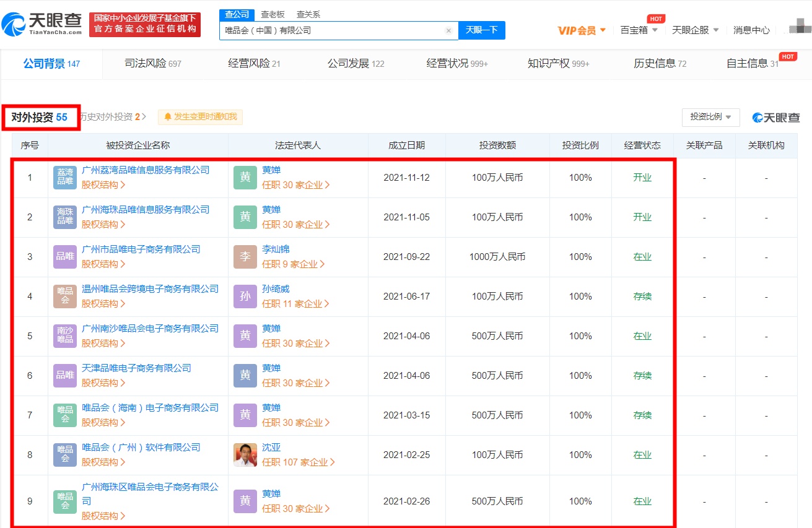Click the 南沙唯品 company logo tile
This screenshot has height=528, width=812.
65,336
